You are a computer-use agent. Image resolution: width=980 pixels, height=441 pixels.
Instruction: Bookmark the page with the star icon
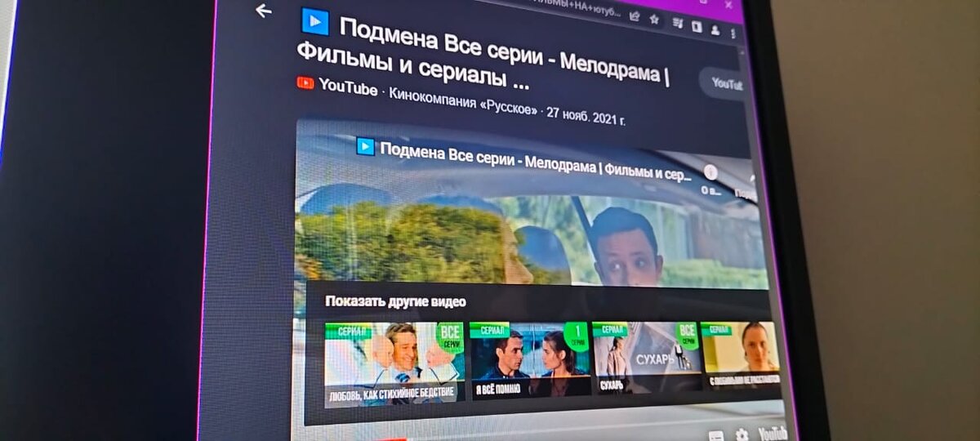coord(654,19)
